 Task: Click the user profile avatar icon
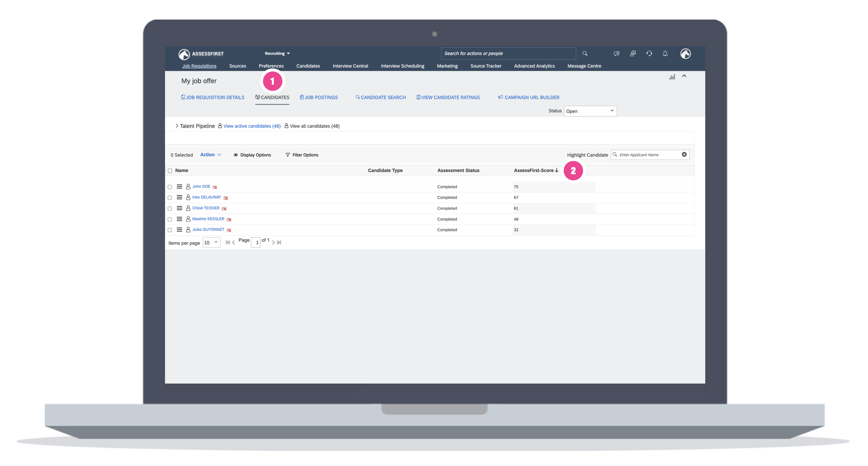coord(685,53)
